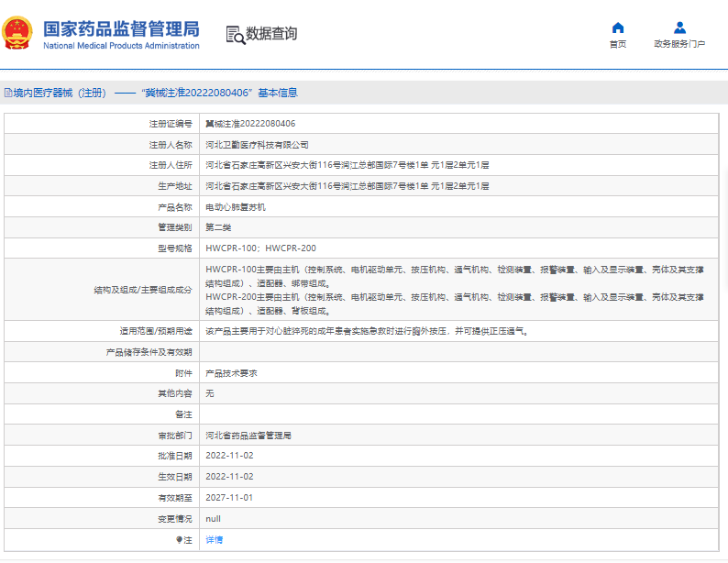Click the 管理类别 value 第二类
Viewport: 728px width, 563px height.
click(218, 227)
